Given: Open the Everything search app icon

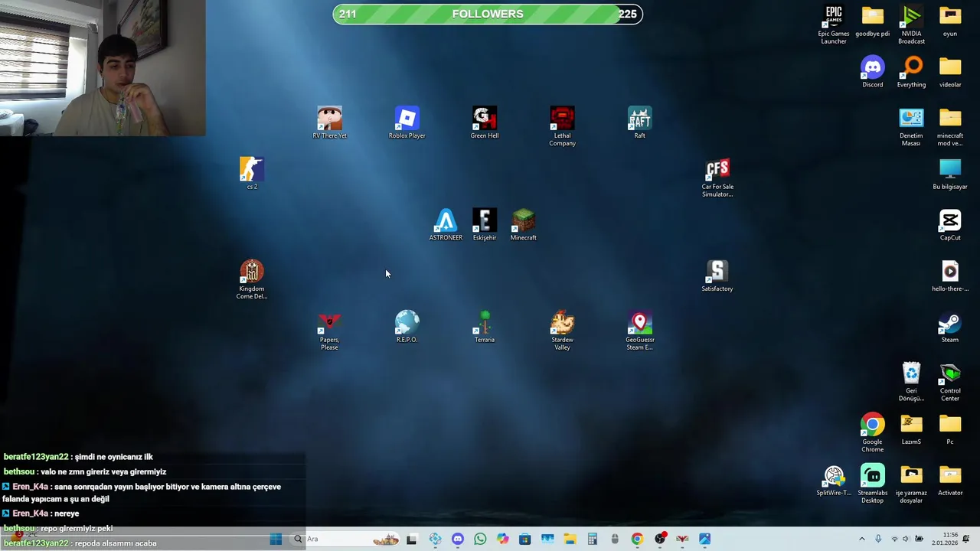Looking at the screenshot, I should [x=911, y=72].
